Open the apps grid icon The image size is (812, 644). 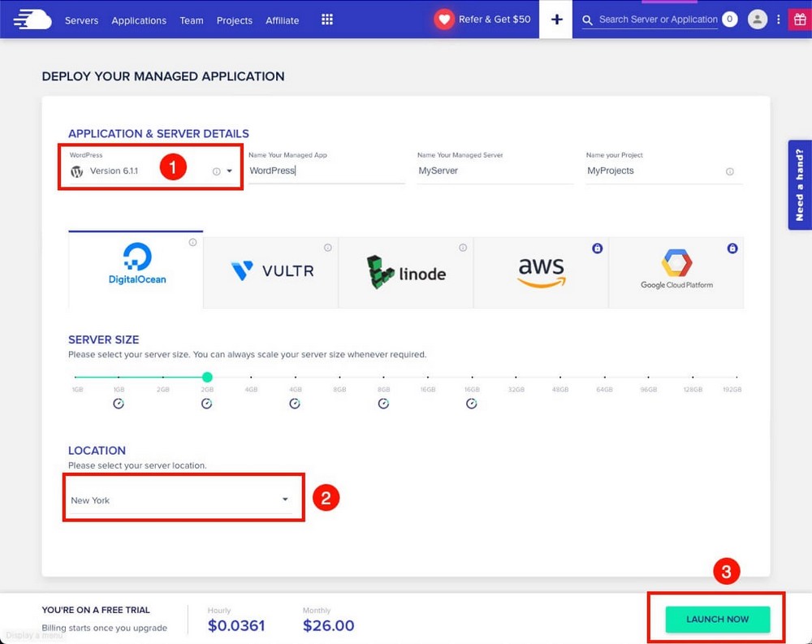coord(327,19)
